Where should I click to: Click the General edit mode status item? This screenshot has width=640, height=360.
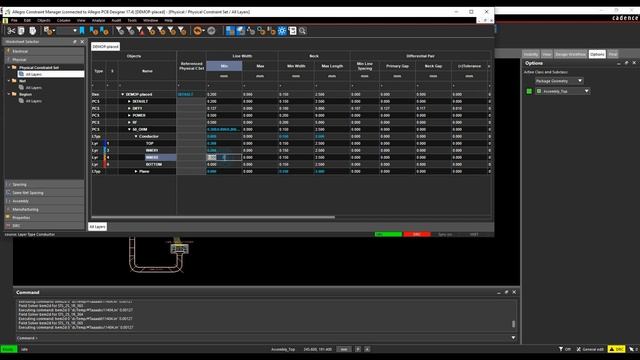point(590,349)
